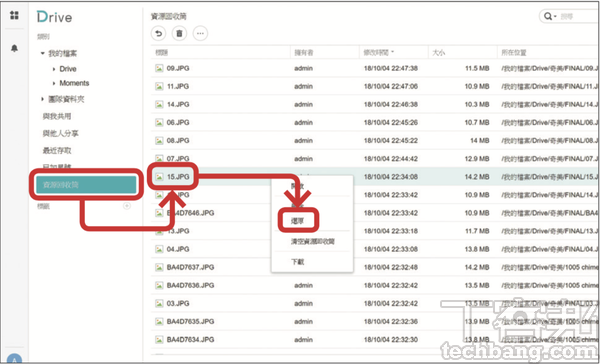Image resolution: width=600 pixels, height=364 pixels.
Task: Click the image icon of BA4D7635.JPG
Action: [x=159, y=322]
